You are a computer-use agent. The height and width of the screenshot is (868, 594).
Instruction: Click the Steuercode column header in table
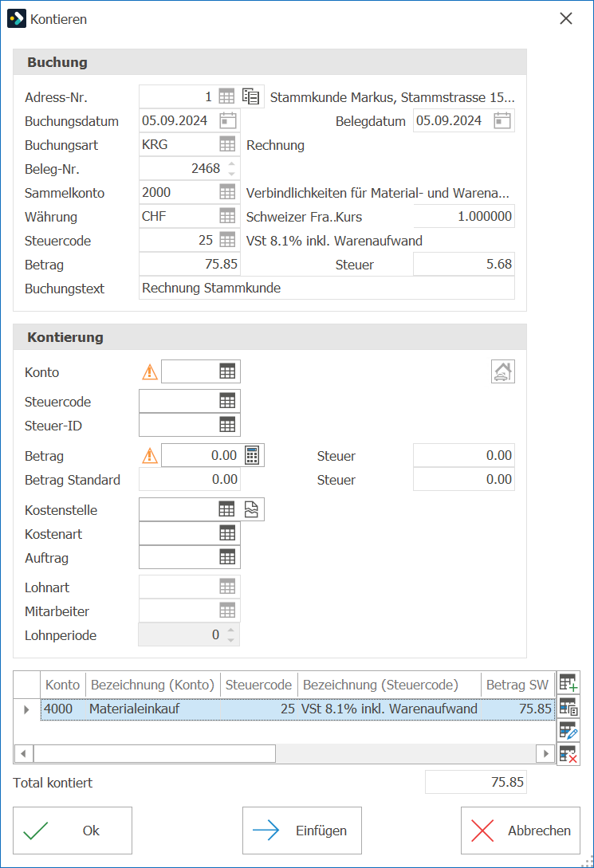coord(258,685)
